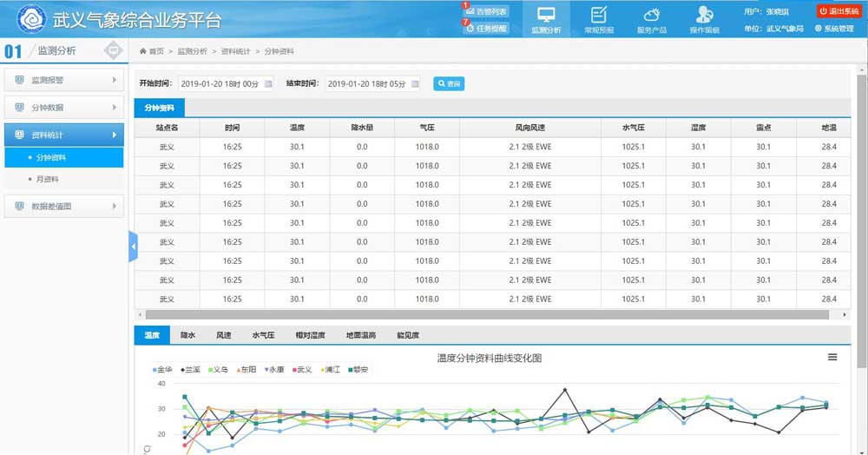The image size is (868, 455).
Task: Switch to the 降水 chart tab
Action: tap(187, 335)
